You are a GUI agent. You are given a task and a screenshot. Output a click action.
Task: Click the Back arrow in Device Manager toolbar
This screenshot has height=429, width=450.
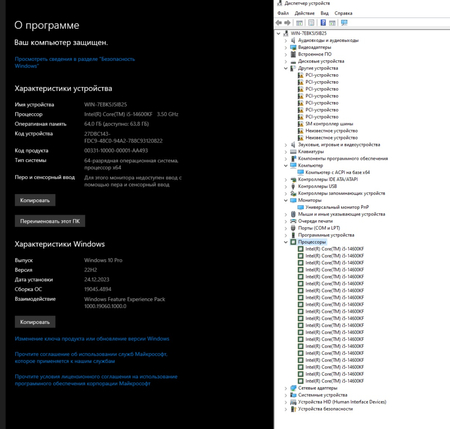point(279,23)
